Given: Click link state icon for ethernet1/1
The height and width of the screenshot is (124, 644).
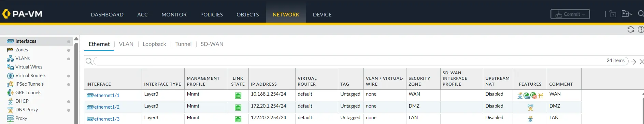Looking at the screenshot, I should pos(238,96).
